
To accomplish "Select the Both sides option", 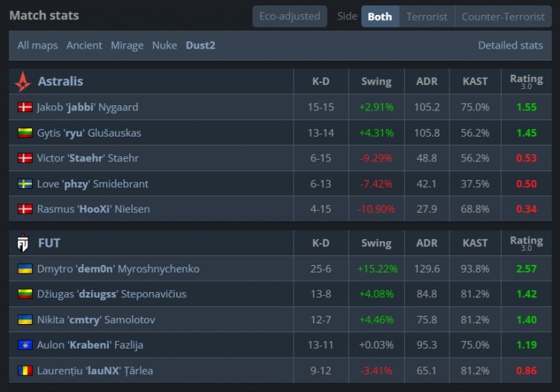I will tap(380, 16).
